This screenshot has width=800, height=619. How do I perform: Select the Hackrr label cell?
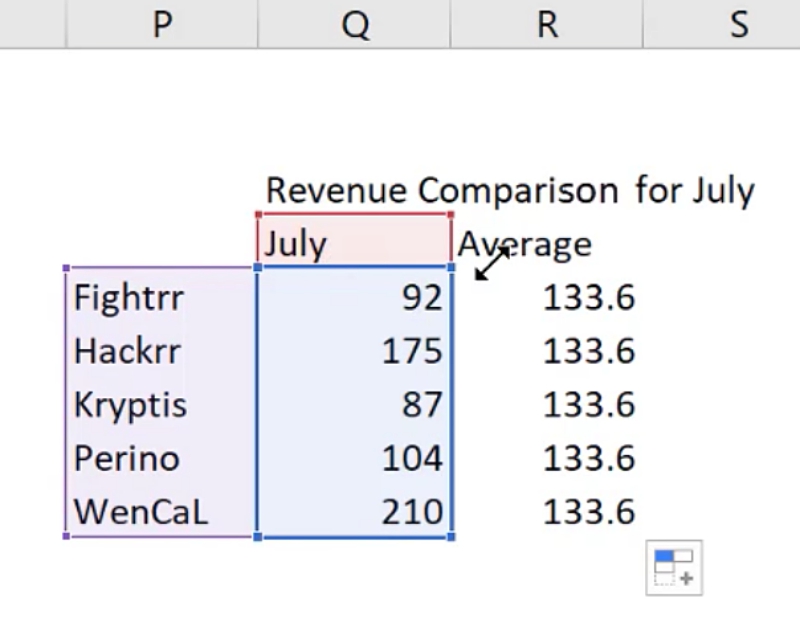click(161, 351)
